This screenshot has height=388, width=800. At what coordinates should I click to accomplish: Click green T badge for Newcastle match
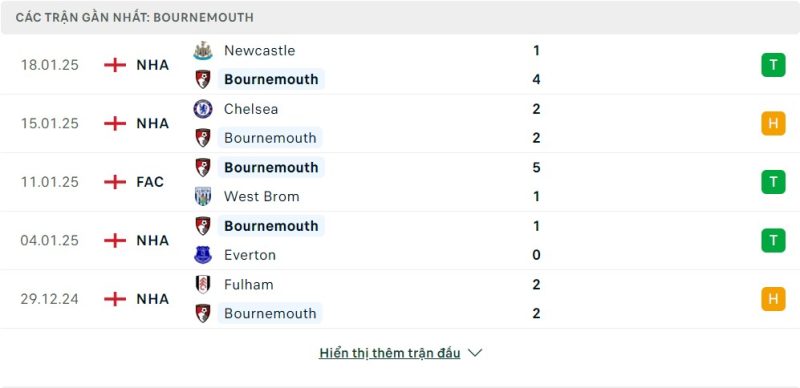[773, 65]
